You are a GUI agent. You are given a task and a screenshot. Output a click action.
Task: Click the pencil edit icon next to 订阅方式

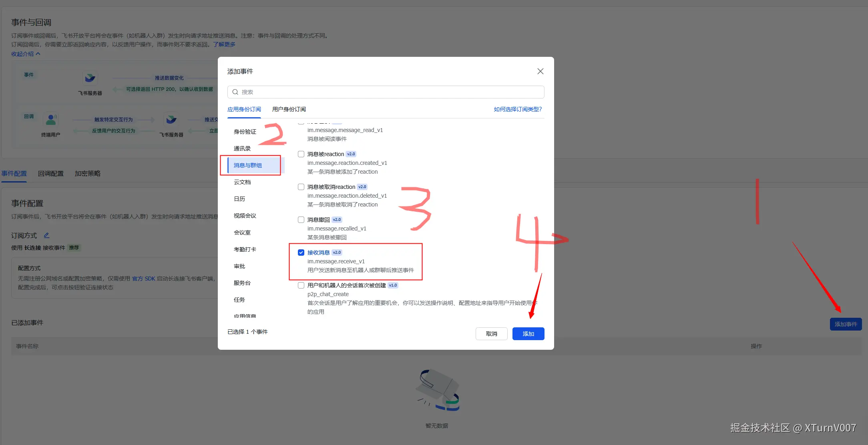click(x=46, y=235)
